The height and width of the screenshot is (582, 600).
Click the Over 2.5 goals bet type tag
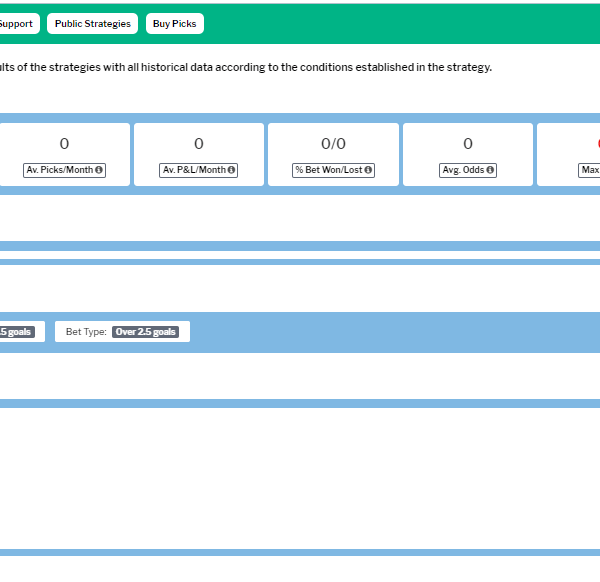click(145, 332)
